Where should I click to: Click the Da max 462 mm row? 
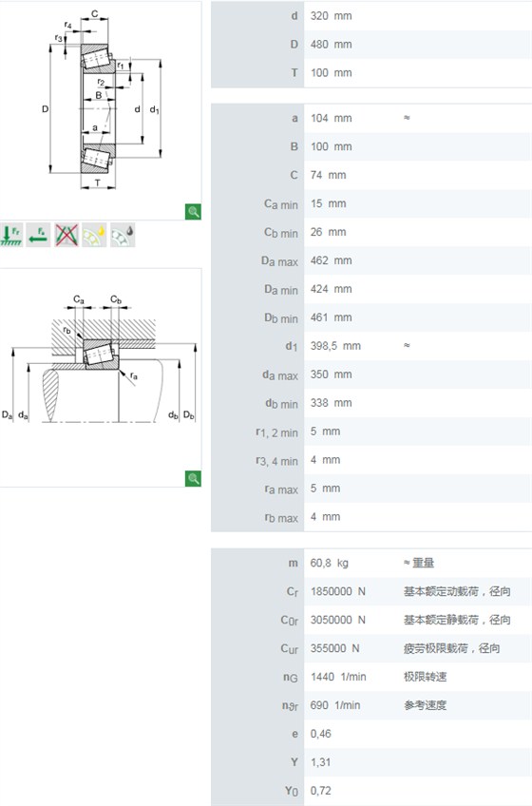click(371, 260)
